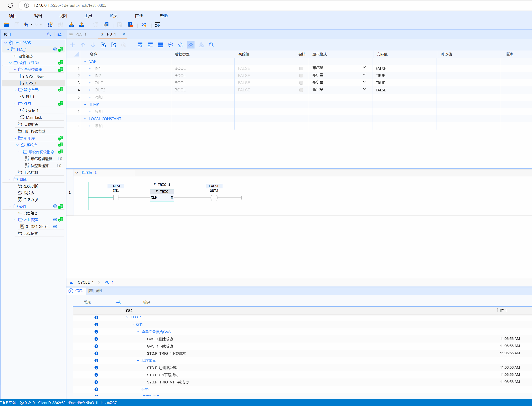Image resolution: width=532 pixels, height=406 pixels.
Task: Click the monitoring binoculars icon
Action: pos(191,45)
